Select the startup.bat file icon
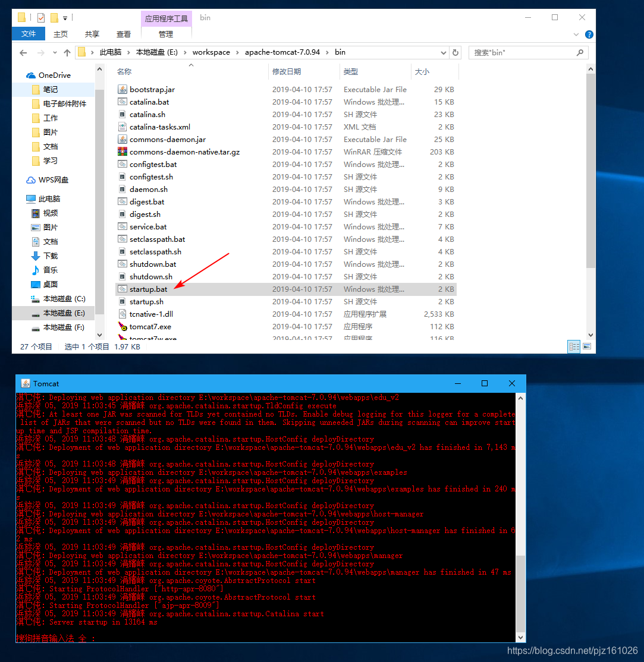This screenshot has height=662, width=644. click(122, 289)
